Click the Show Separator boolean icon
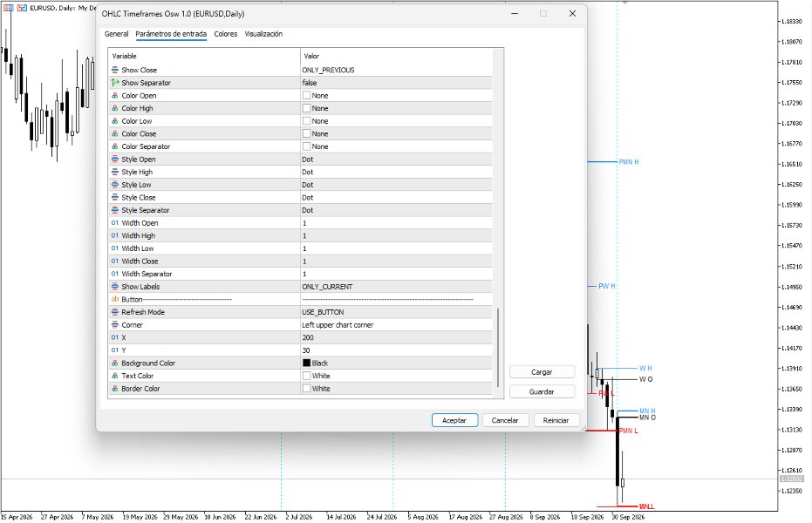The height and width of the screenshot is (523, 812). (115, 83)
